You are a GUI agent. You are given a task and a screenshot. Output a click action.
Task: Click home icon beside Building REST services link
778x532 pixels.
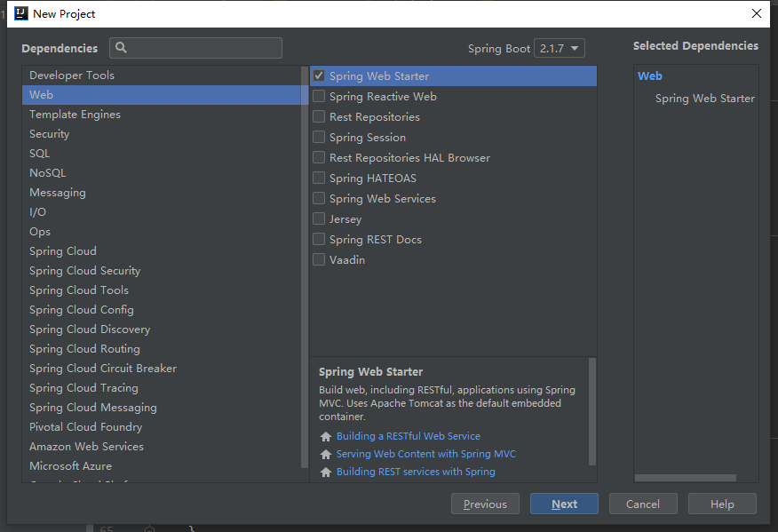coord(325,472)
